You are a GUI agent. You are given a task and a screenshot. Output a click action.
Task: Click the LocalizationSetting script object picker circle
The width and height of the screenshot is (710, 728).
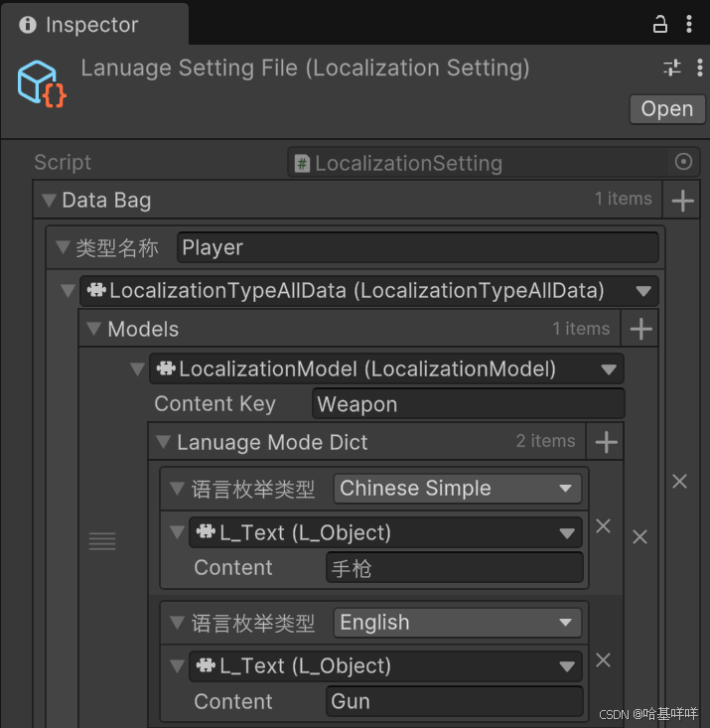[x=683, y=162]
